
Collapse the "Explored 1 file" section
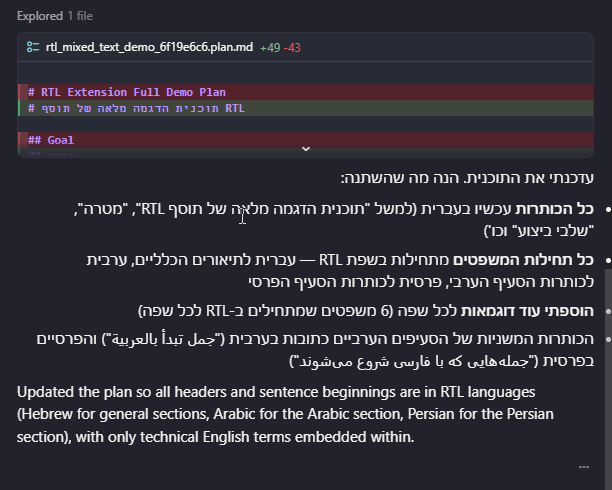tap(40, 17)
